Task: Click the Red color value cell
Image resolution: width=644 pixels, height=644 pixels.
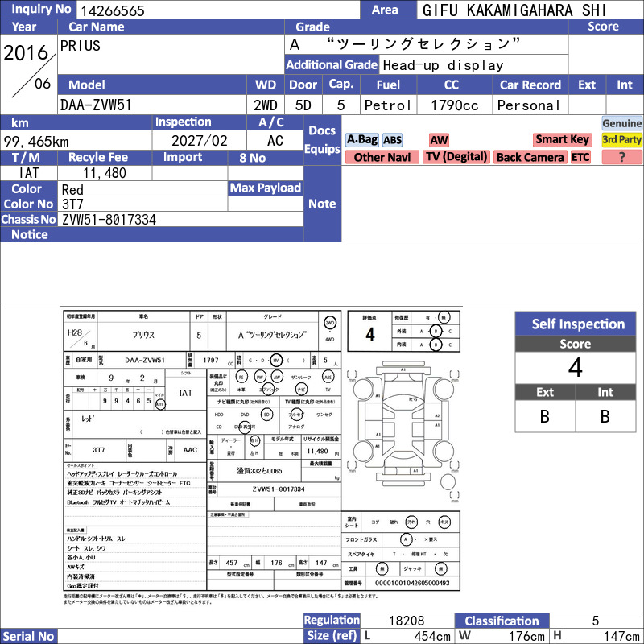Action: (x=142, y=189)
